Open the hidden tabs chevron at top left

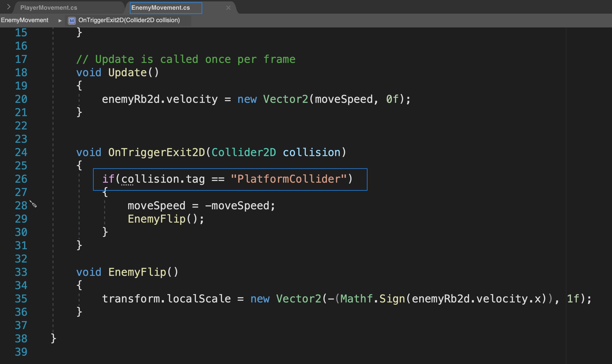point(8,7)
